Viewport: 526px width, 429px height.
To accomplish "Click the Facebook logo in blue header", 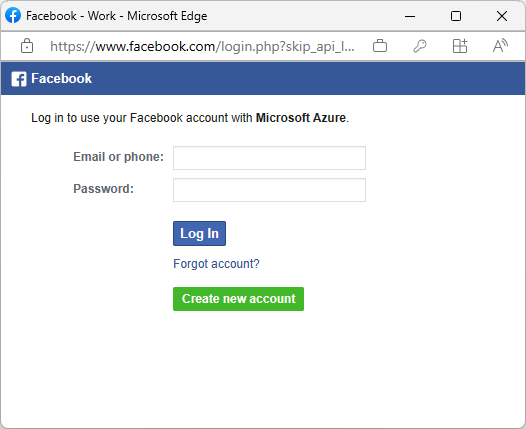I will [x=19, y=79].
